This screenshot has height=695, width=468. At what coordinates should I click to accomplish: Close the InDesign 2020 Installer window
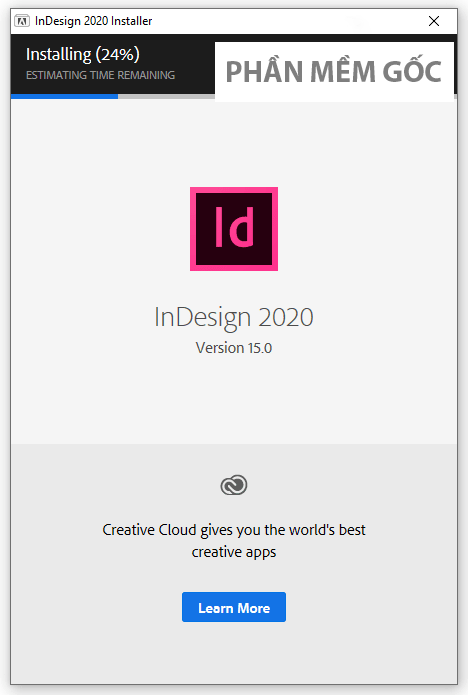point(434,21)
